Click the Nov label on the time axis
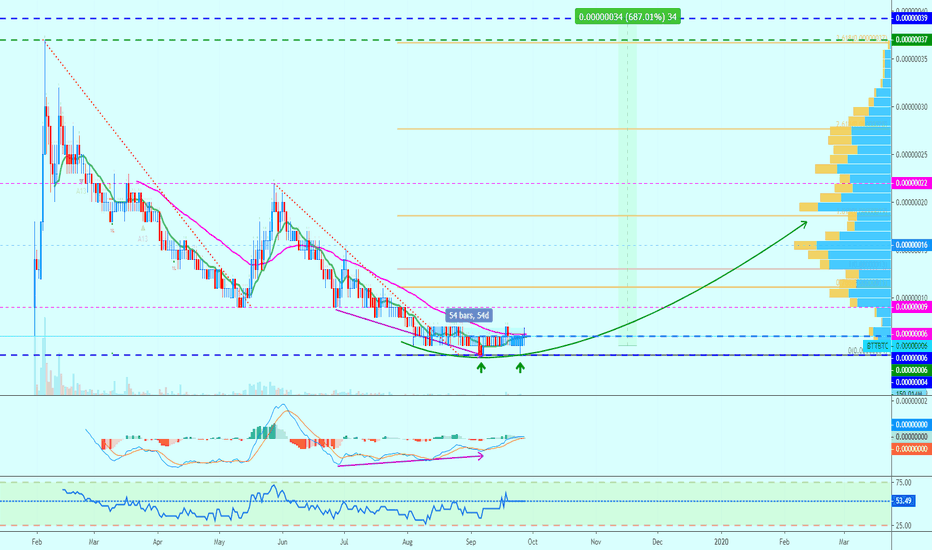This screenshot has width=932, height=550. pyautogui.click(x=596, y=542)
